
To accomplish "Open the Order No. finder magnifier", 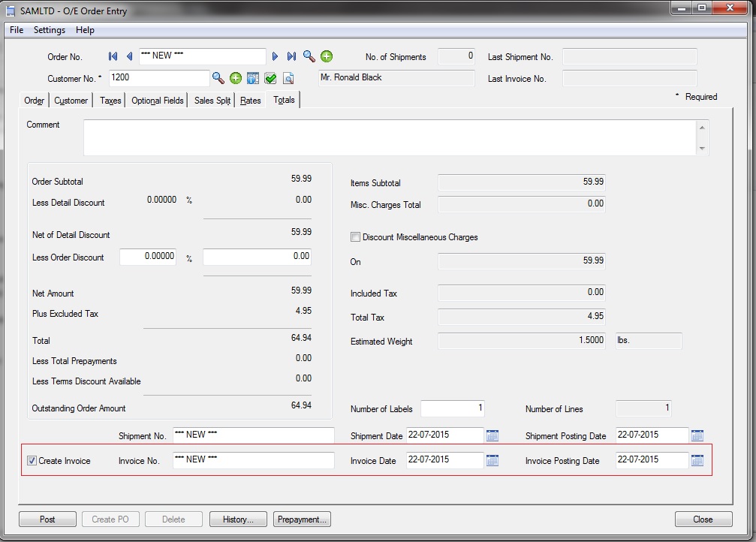I will [x=309, y=56].
